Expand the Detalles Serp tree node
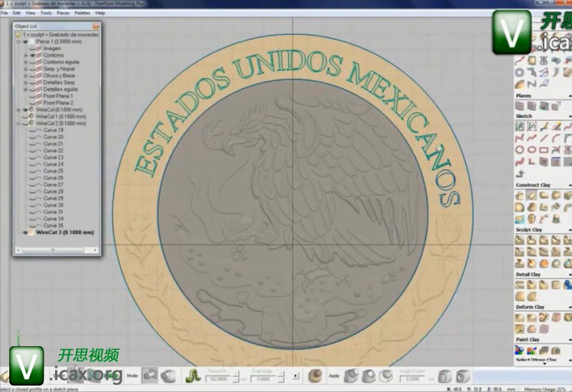Viewport: 572px width, 392px height. [x=26, y=83]
